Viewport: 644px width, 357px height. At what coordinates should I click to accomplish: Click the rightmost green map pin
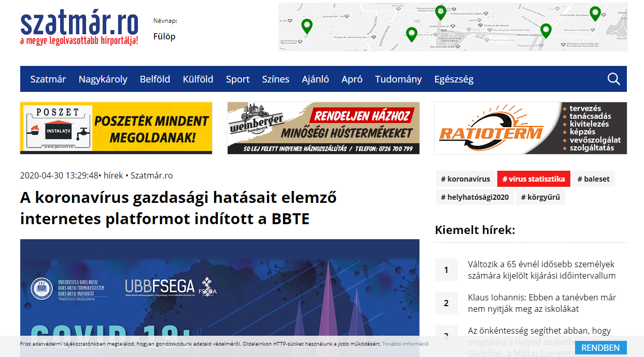tap(595, 13)
